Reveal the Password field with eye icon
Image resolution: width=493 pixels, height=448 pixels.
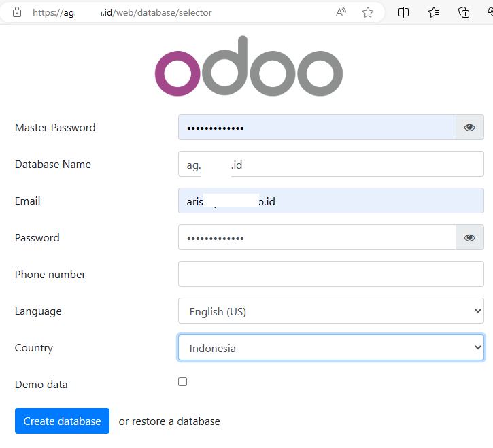coord(469,238)
